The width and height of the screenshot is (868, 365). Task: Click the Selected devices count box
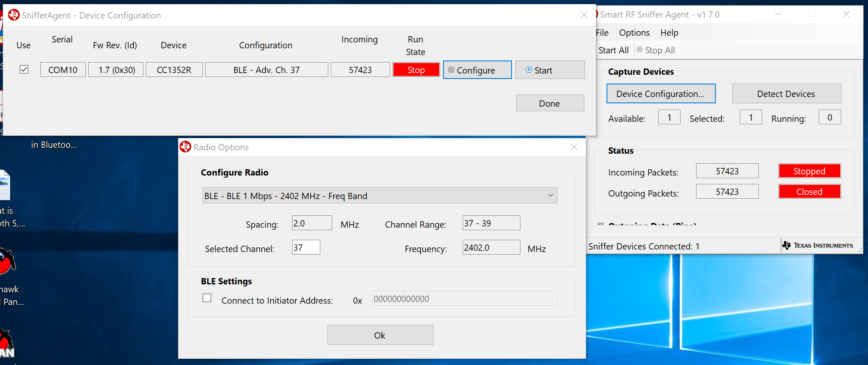(x=751, y=117)
